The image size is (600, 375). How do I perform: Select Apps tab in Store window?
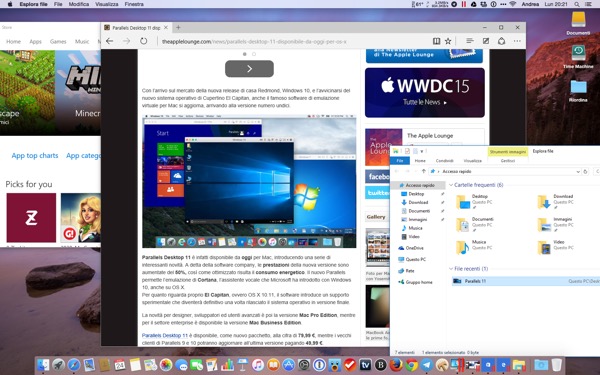click(x=35, y=41)
